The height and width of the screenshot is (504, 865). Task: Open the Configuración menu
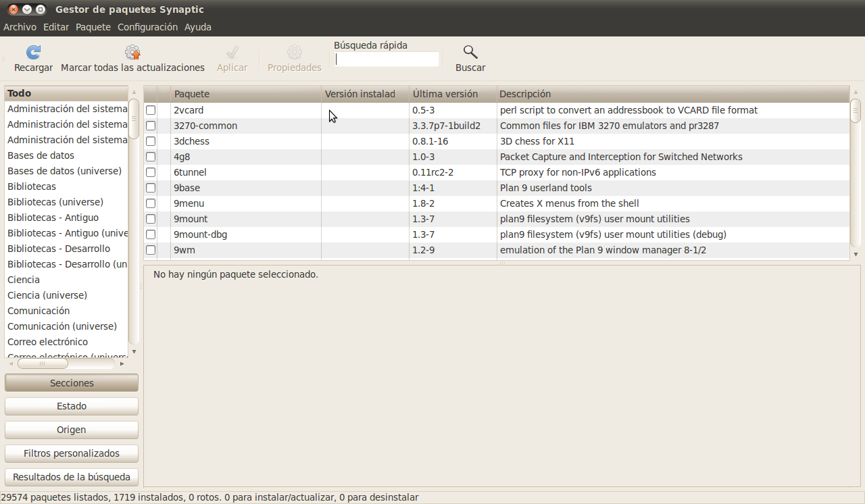147,27
